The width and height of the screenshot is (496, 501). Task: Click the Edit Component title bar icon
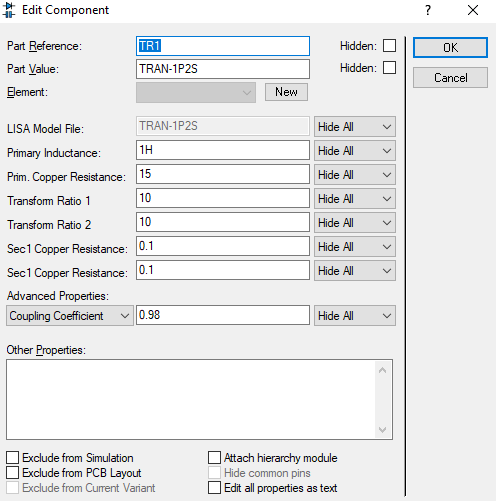(x=9, y=10)
